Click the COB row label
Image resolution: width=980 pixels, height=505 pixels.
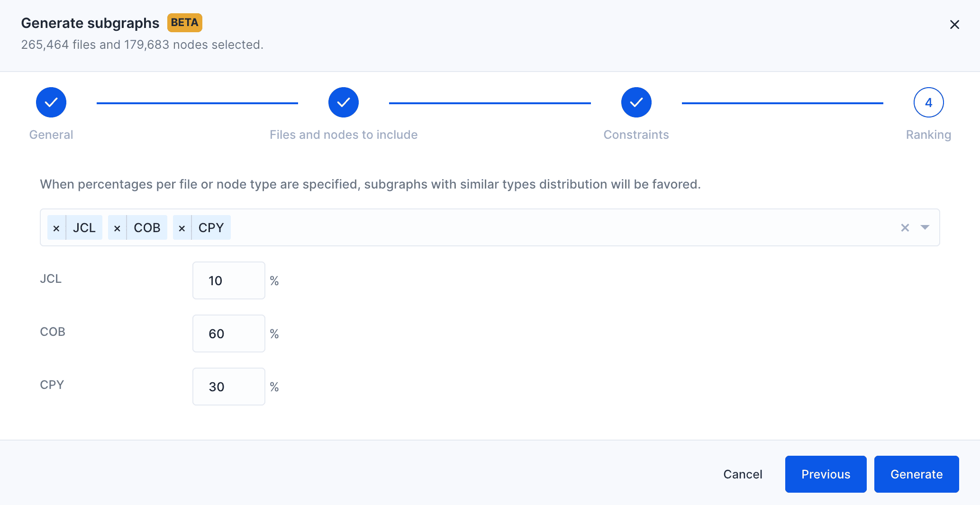(53, 332)
